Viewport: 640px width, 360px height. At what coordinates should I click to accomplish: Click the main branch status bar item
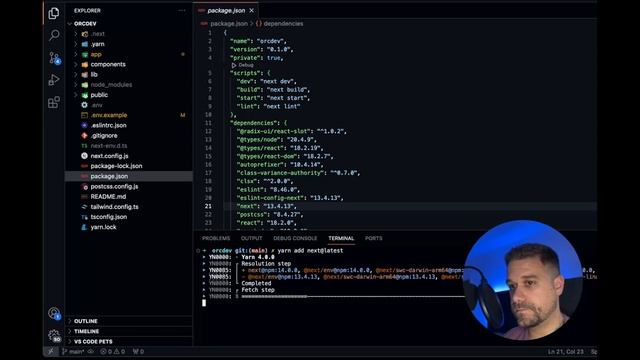(73, 351)
